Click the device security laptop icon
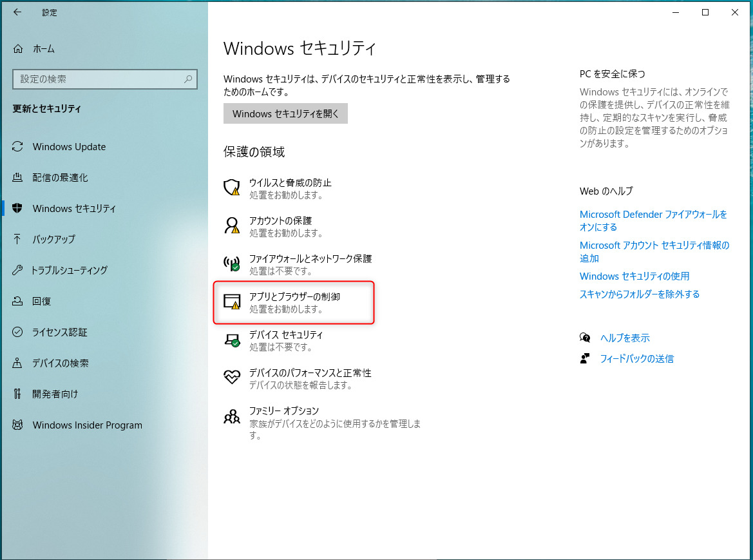The height and width of the screenshot is (560, 753). click(232, 340)
